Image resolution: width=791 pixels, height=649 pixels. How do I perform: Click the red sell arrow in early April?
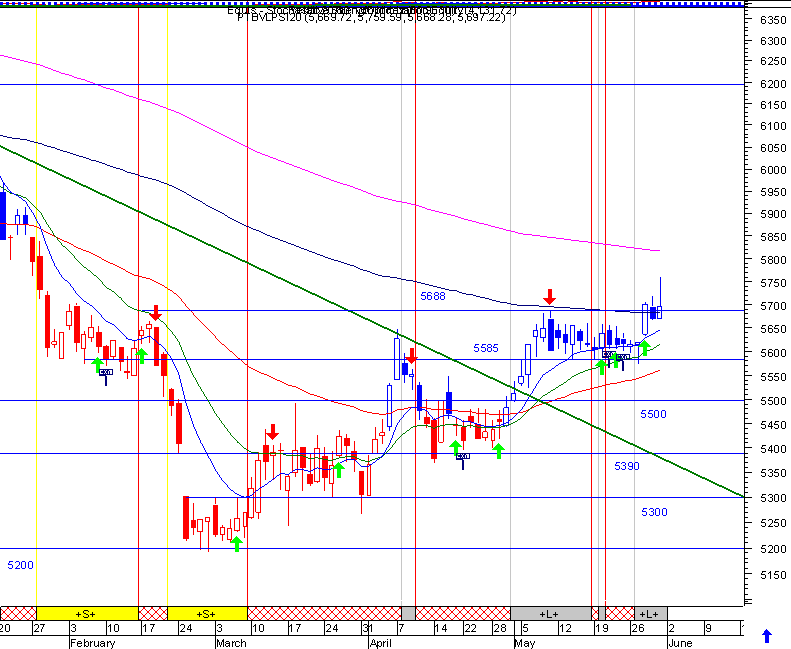tap(412, 356)
